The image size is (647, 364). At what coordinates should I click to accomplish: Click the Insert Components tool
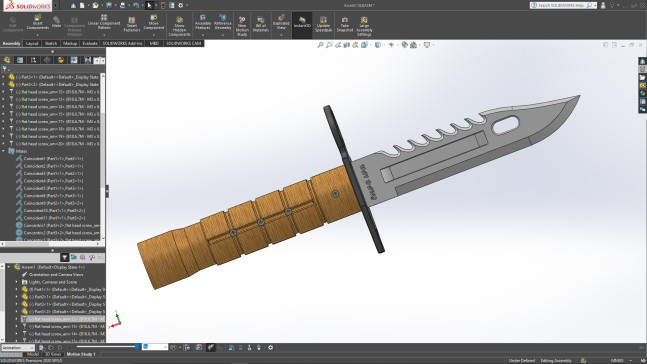coord(38,22)
